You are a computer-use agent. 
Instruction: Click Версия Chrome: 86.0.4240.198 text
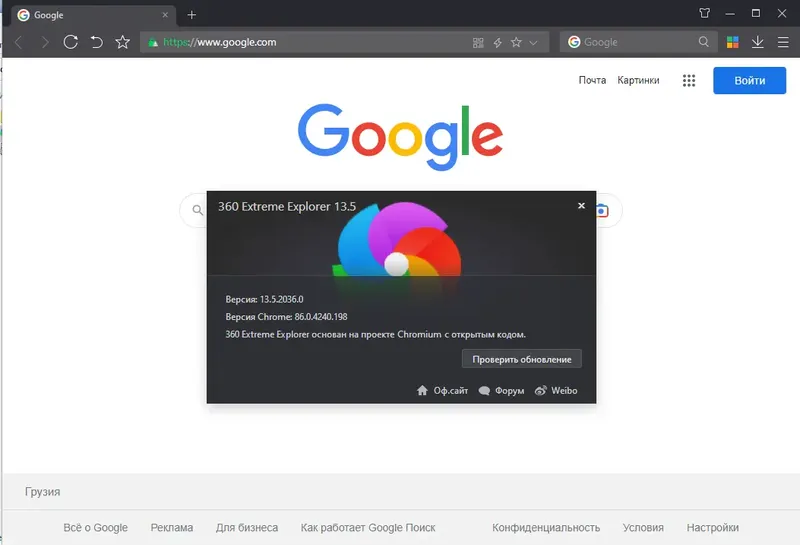(286, 317)
